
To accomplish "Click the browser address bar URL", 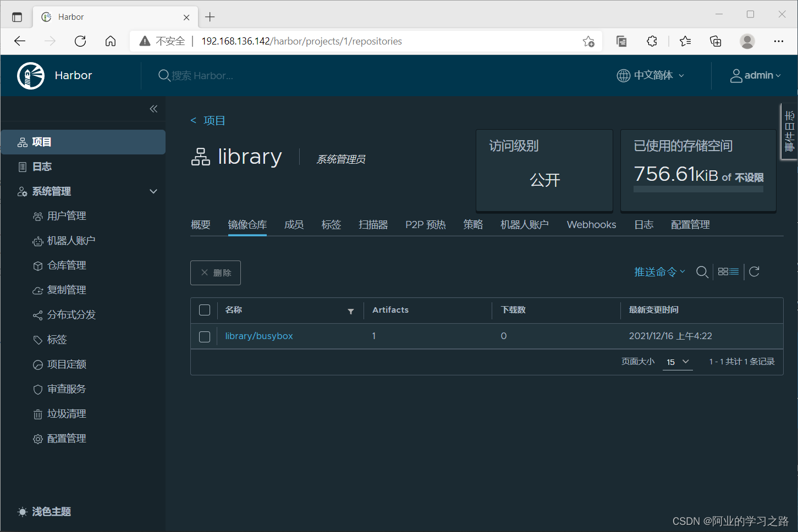I will (301, 41).
